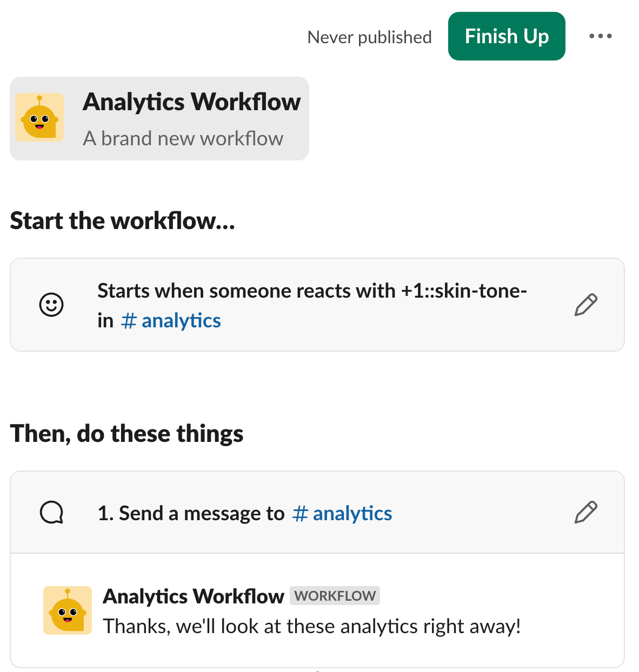Select the 1. Send a message step row
The width and height of the screenshot is (639, 672).
pos(317,513)
